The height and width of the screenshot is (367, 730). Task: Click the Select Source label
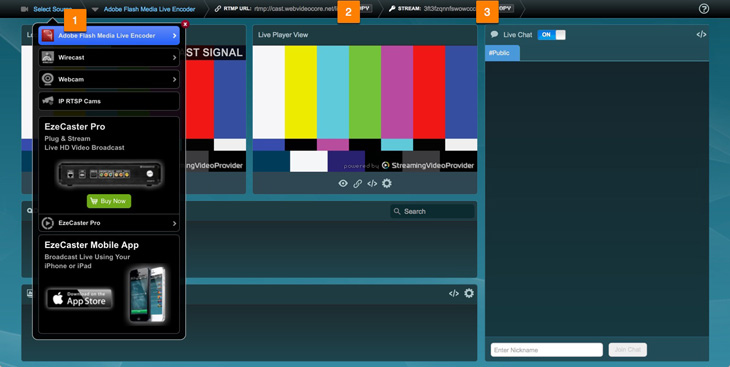point(53,9)
